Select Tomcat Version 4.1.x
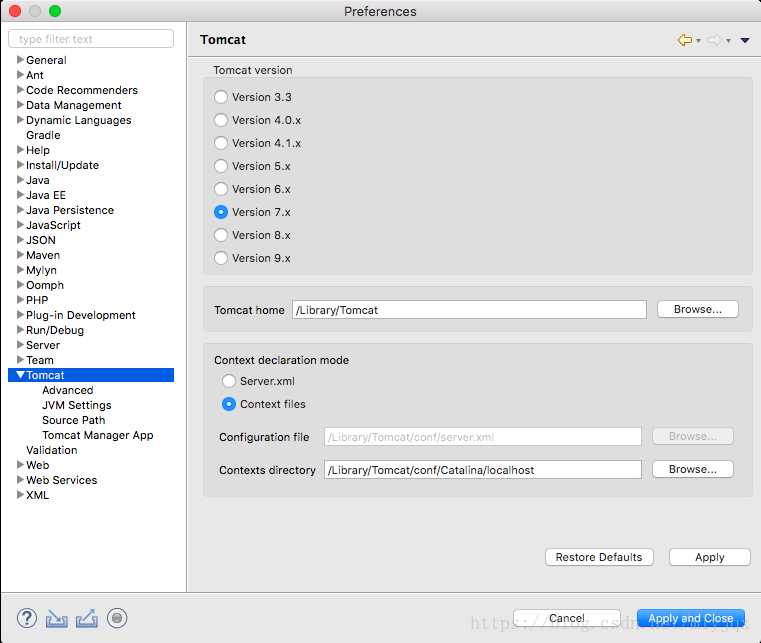Viewport: 761px width, 643px height. pyautogui.click(x=221, y=143)
